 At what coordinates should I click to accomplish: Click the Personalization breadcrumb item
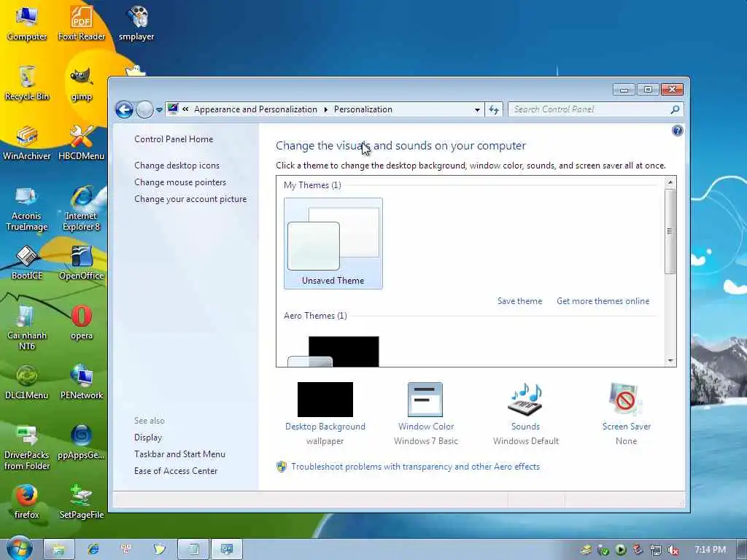[363, 109]
